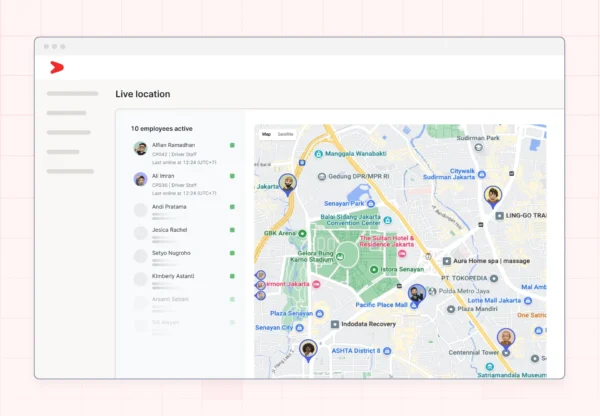Select the Kimberly Astanti employee row
Screen dimensions: 600x416
pyautogui.click(x=184, y=279)
